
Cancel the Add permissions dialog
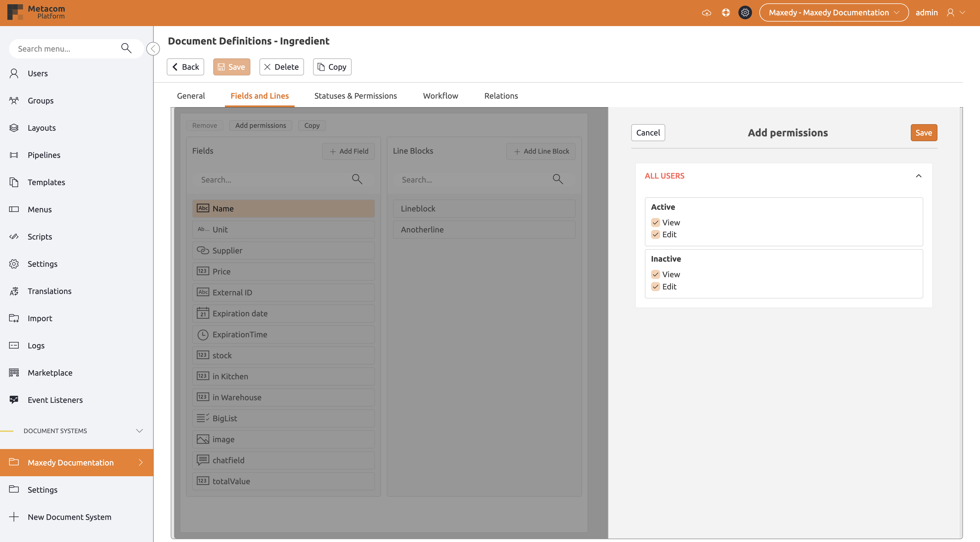647,132
